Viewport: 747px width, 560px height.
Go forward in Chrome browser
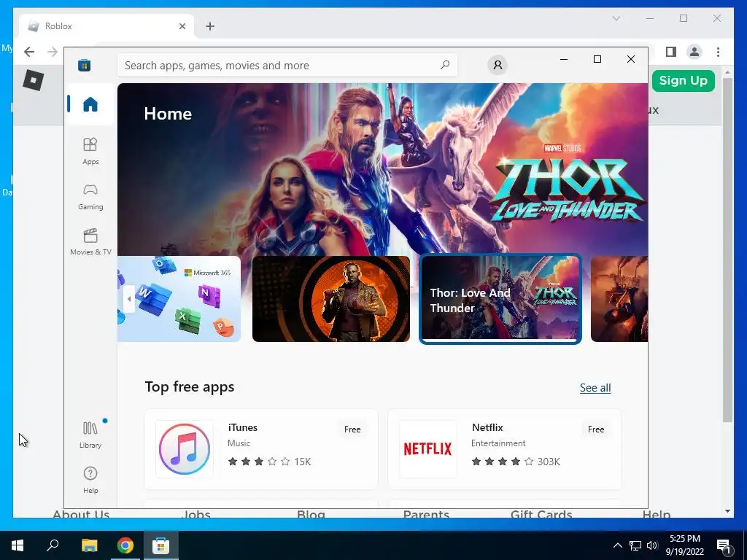coord(53,52)
